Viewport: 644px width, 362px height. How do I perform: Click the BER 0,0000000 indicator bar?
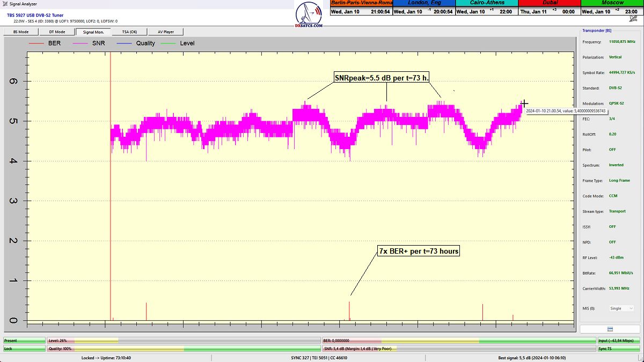[458, 341]
